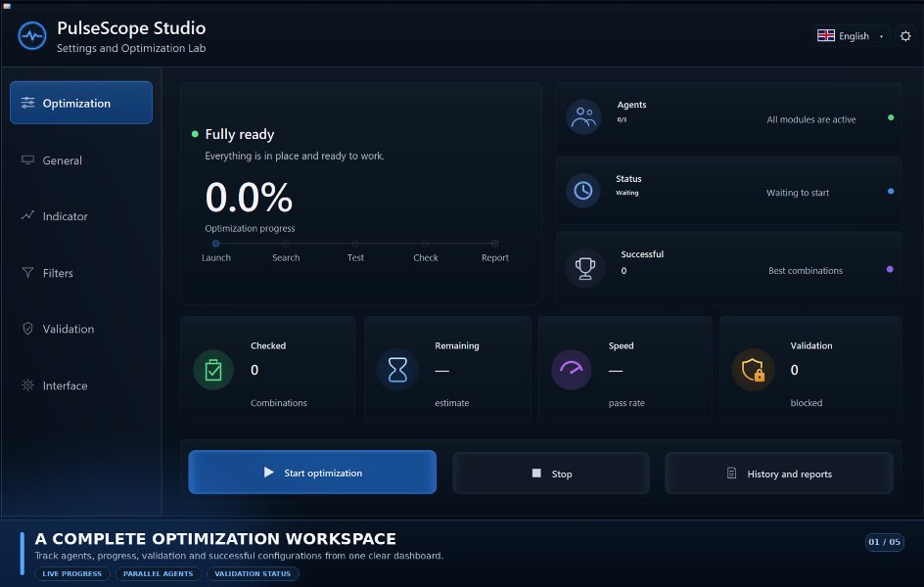Click the document icon on History and reports
Image resolution: width=924 pixels, height=587 pixels.
(x=731, y=474)
